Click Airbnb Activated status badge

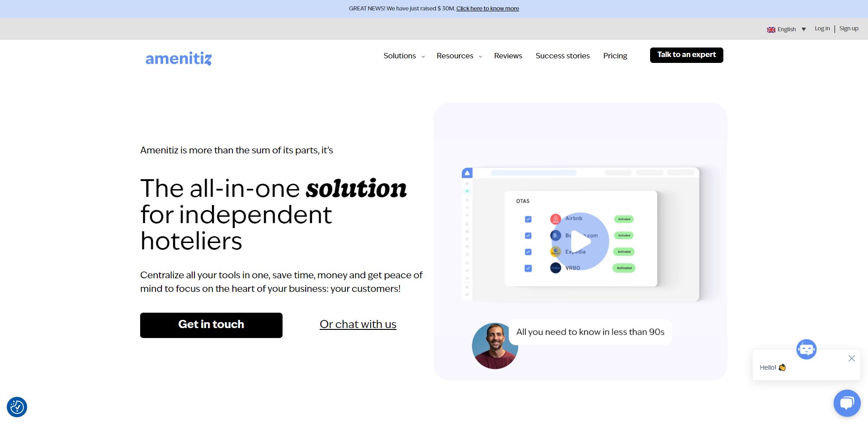[x=624, y=219]
